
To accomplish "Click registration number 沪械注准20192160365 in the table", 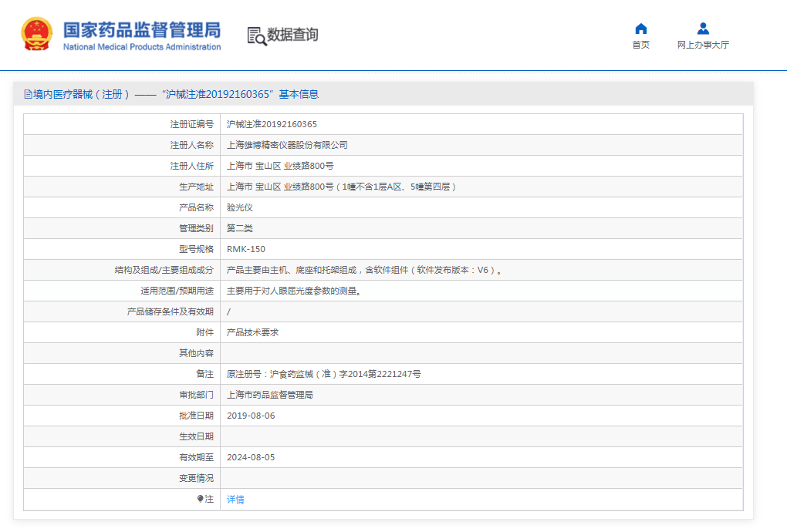I will pos(272,124).
